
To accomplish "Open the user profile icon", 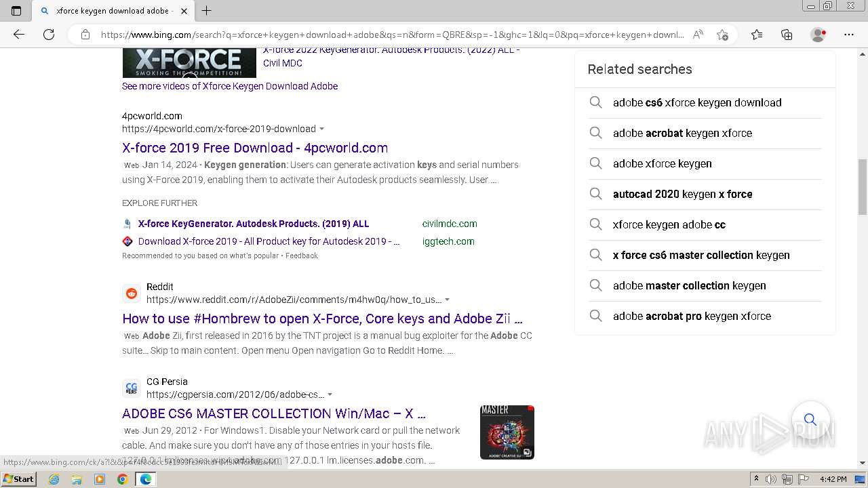I will tap(818, 35).
